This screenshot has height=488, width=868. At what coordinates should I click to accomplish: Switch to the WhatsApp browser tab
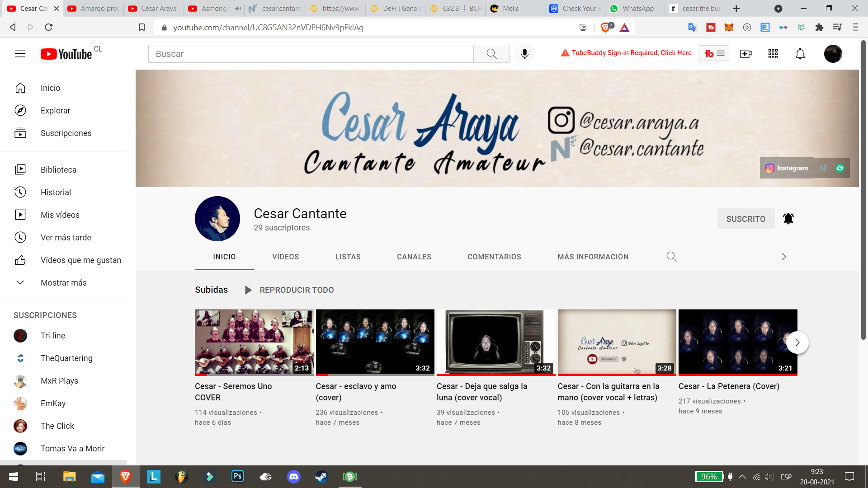tap(635, 9)
